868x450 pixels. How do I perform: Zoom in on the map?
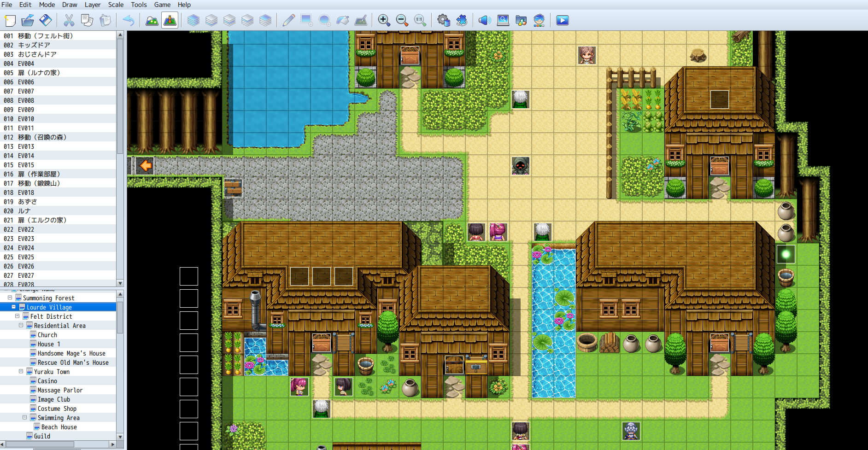click(384, 20)
